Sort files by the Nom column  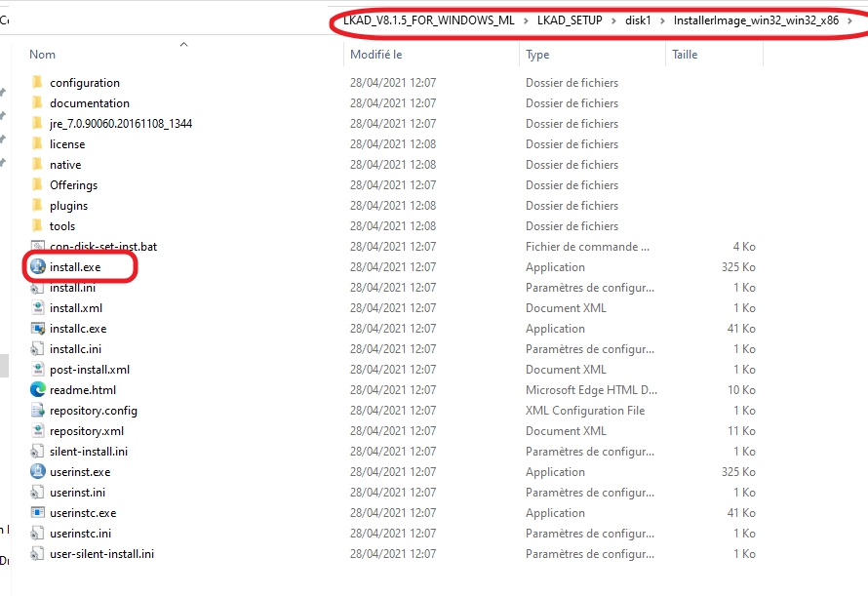pyautogui.click(x=43, y=55)
